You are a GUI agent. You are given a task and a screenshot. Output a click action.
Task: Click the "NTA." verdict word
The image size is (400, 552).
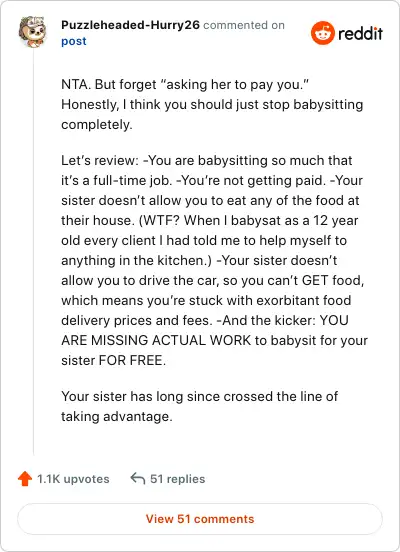click(76, 84)
